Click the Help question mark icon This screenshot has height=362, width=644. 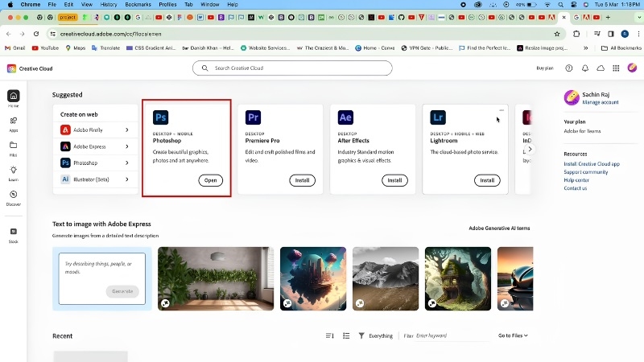click(x=569, y=68)
